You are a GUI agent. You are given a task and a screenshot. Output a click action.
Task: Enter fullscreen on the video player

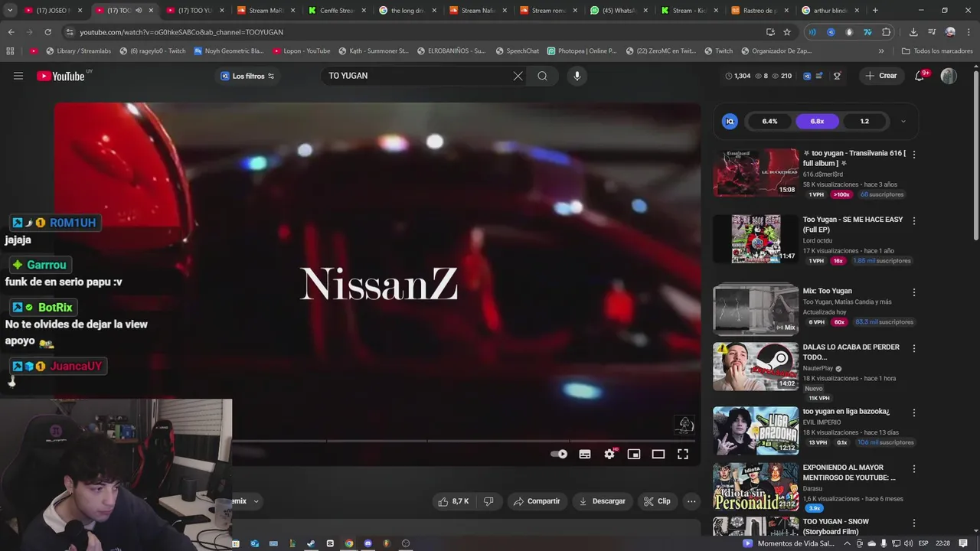pos(683,454)
